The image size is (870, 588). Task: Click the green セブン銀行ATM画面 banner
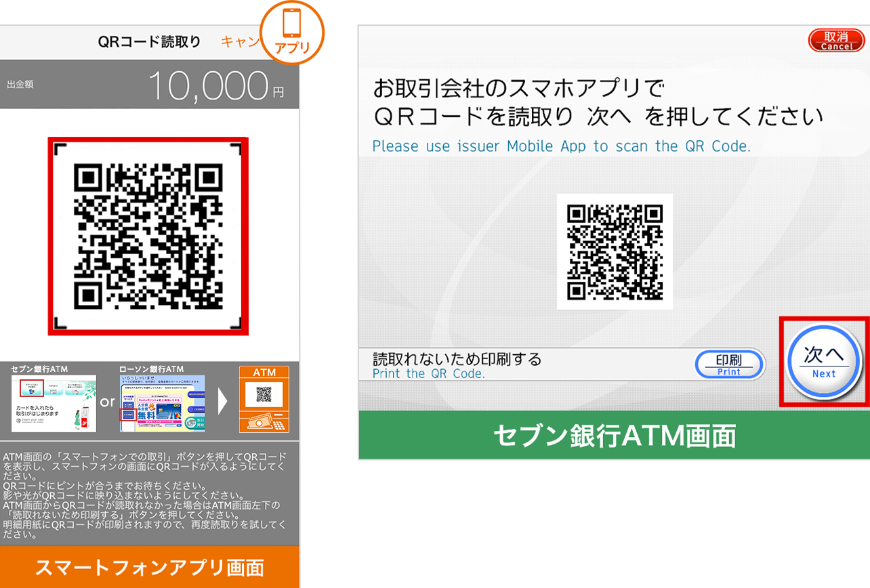(x=614, y=436)
